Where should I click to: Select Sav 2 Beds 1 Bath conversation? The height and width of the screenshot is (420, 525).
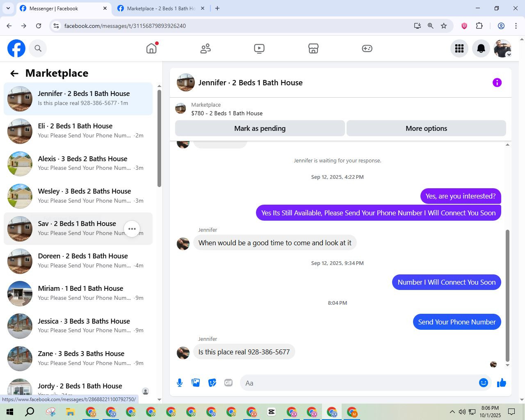tap(78, 229)
